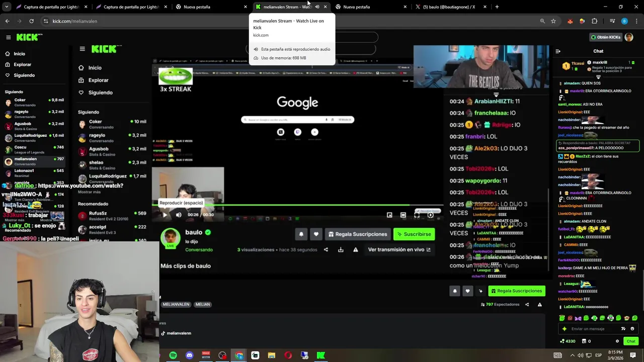Share the melianvalen stream using the share icon

[527, 304]
